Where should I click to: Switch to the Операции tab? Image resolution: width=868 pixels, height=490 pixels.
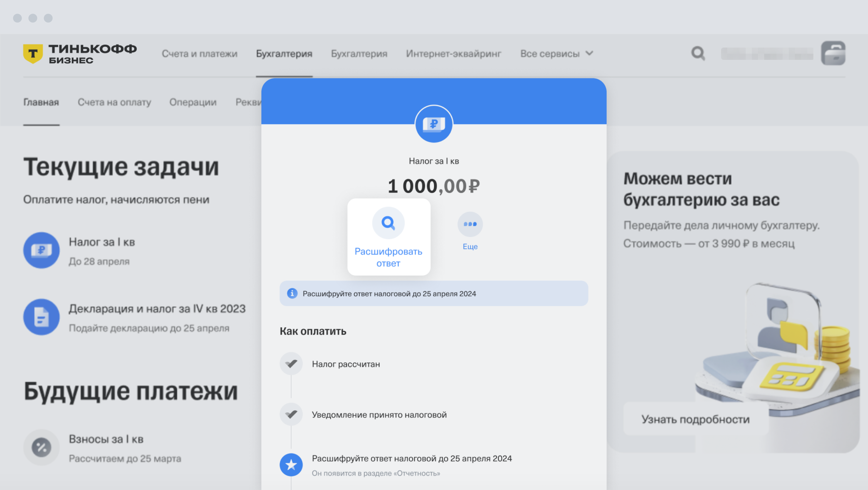(193, 102)
